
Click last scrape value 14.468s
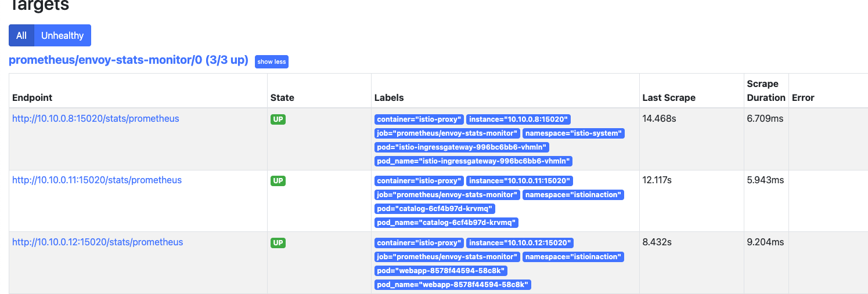[x=658, y=118]
